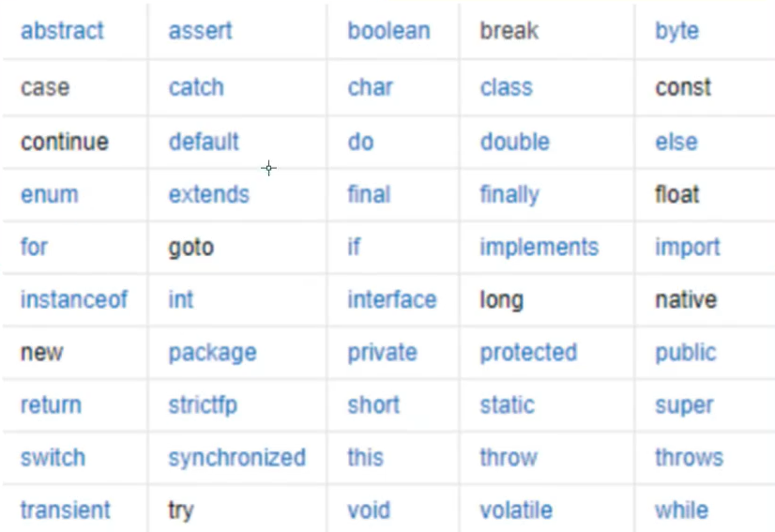Follow the volatile keyword link
Viewport: 775px width, 532px height.
pos(516,509)
